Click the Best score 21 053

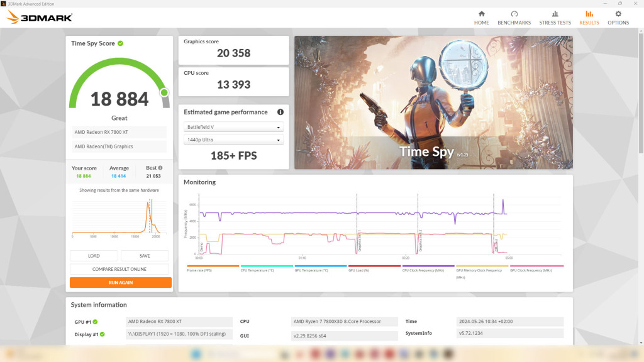click(x=153, y=176)
